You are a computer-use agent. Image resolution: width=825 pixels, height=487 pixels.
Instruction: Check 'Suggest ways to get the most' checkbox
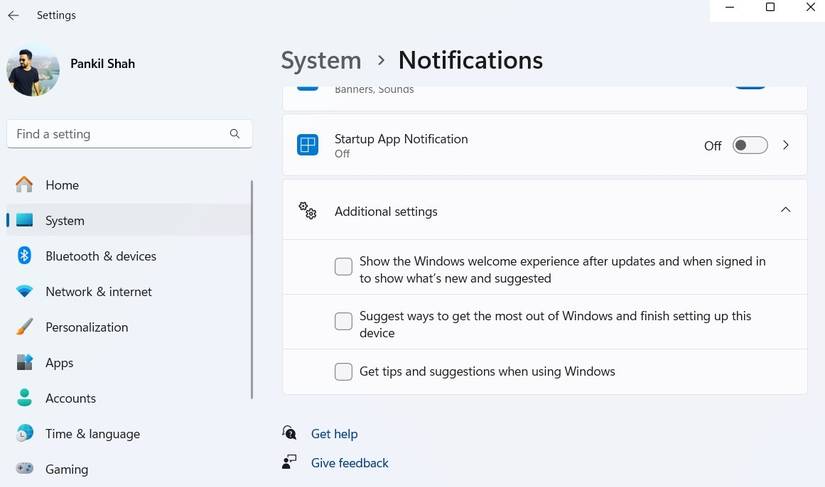343,321
